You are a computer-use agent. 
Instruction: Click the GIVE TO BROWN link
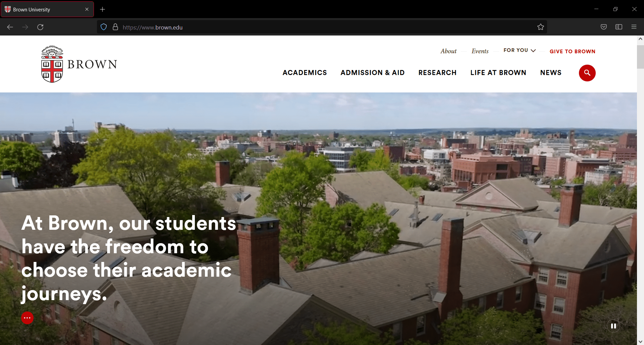click(x=573, y=52)
